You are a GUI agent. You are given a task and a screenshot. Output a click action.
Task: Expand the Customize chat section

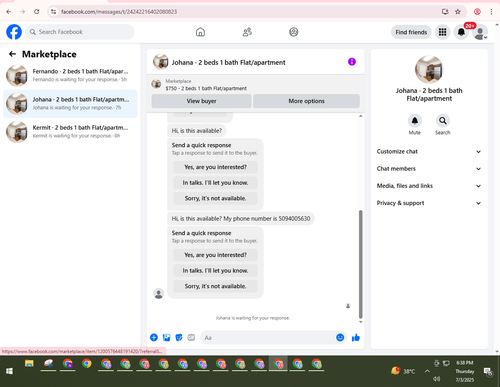coord(429,151)
